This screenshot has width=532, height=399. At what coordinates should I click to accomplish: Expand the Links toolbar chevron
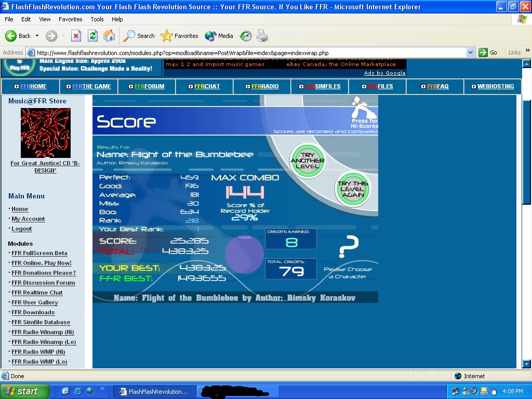coord(528,50)
